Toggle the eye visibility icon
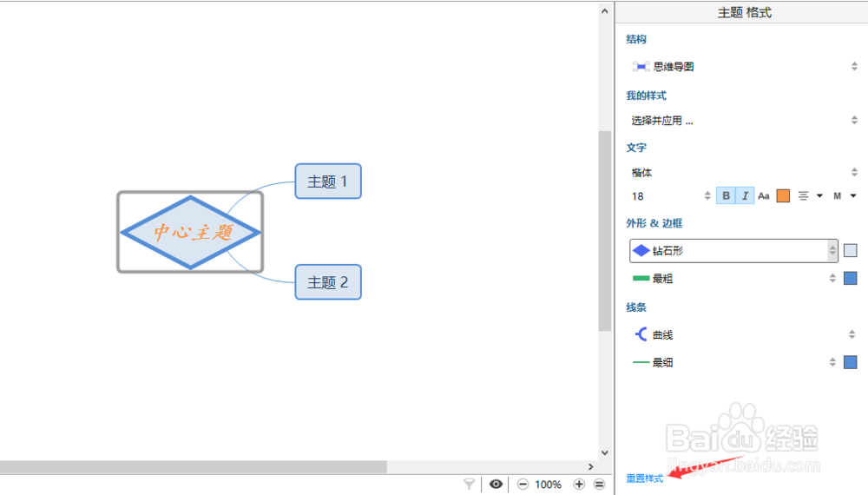The width and height of the screenshot is (868, 495). [496, 485]
